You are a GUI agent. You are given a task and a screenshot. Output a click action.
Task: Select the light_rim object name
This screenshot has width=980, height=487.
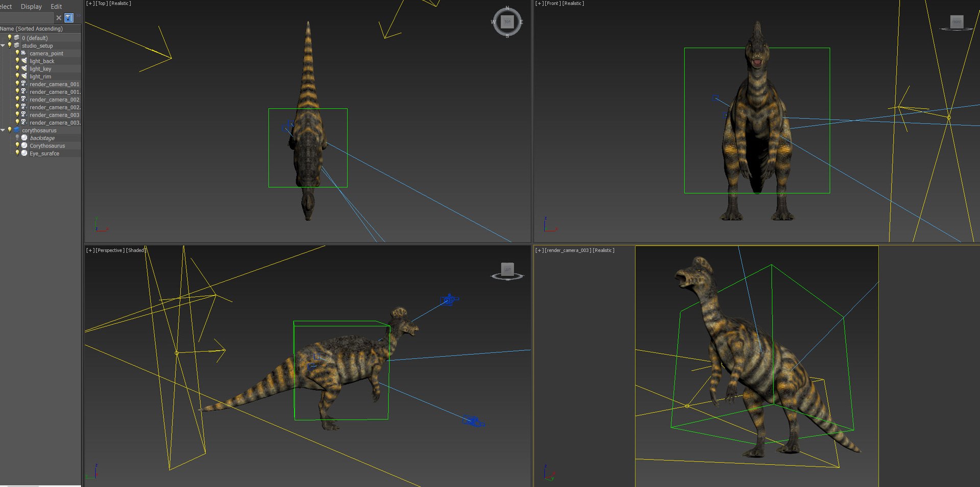point(40,76)
